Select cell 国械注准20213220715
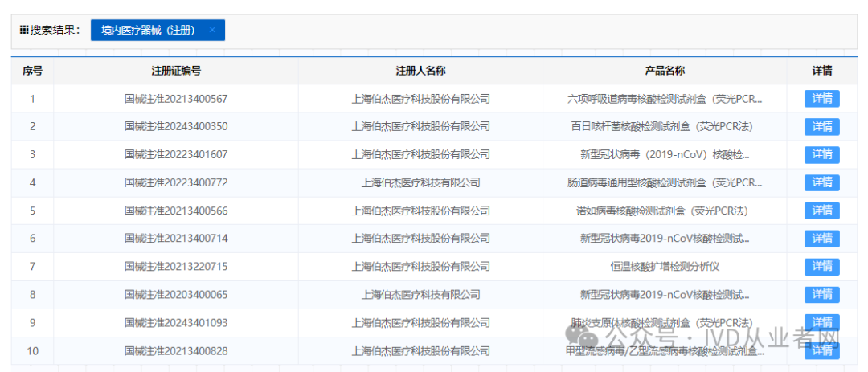This screenshot has height=372, width=868. point(176,267)
